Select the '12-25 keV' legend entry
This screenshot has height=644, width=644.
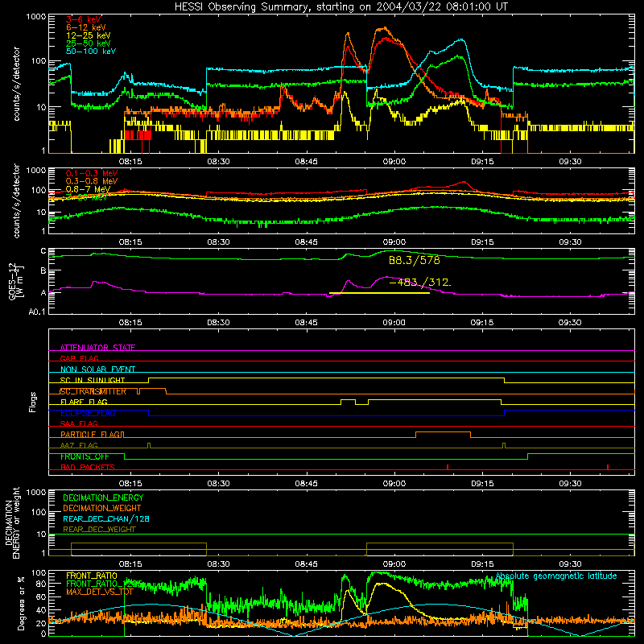(89, 35)
